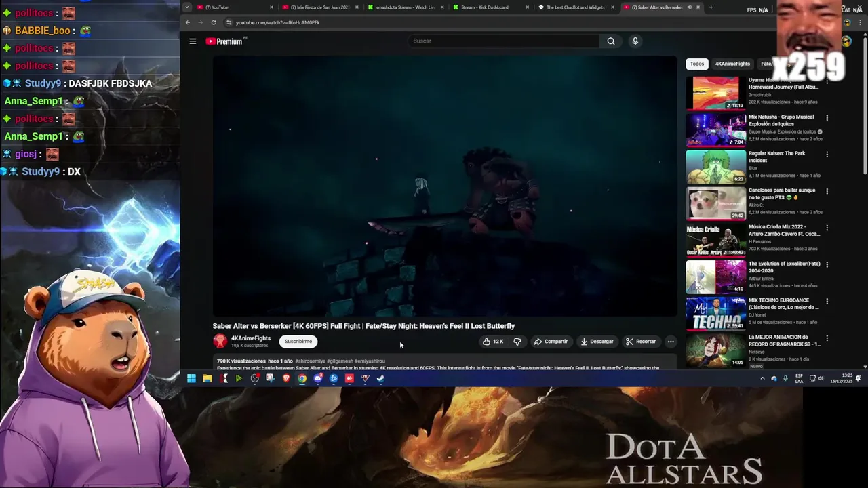
Task: Select the Saber Alter vs Berserker tab
Action: (658, 7)
